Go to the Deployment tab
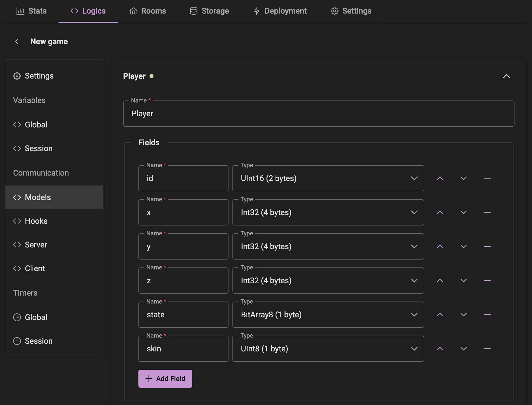The width and height of the screenshot is (532, 405). pos(280,11)
